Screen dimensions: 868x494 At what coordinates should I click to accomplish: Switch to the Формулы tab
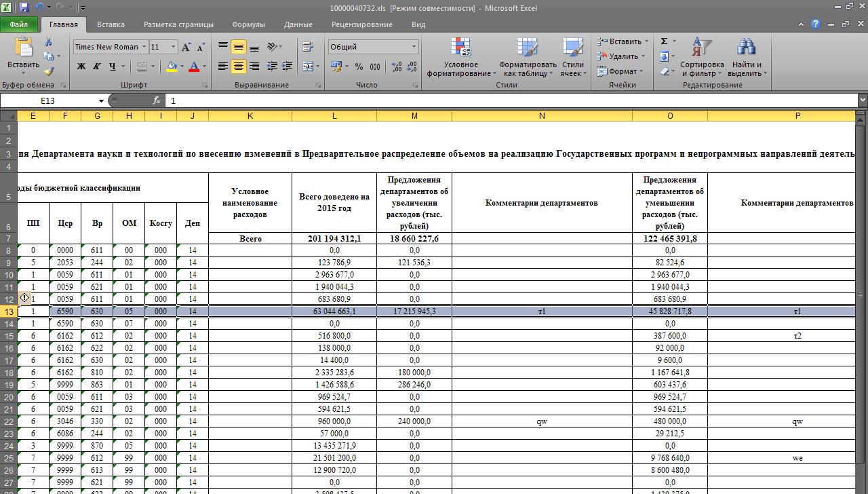pyautogui.click(x=248, y=24)
